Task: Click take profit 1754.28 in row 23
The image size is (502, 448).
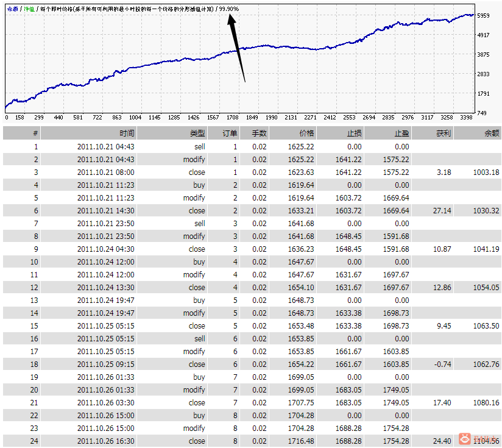Action: (396, 428)
